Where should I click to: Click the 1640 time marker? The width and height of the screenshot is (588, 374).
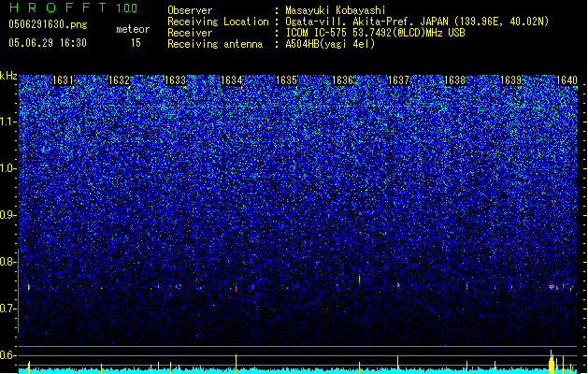(x=566, y=80)
